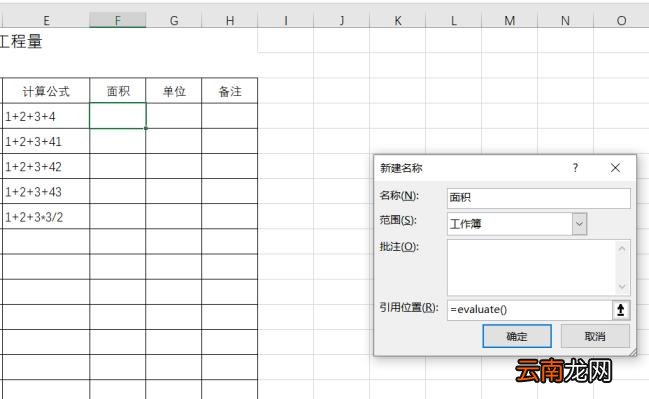Select column G header
649x399 pixels.
tap(174, 20)
